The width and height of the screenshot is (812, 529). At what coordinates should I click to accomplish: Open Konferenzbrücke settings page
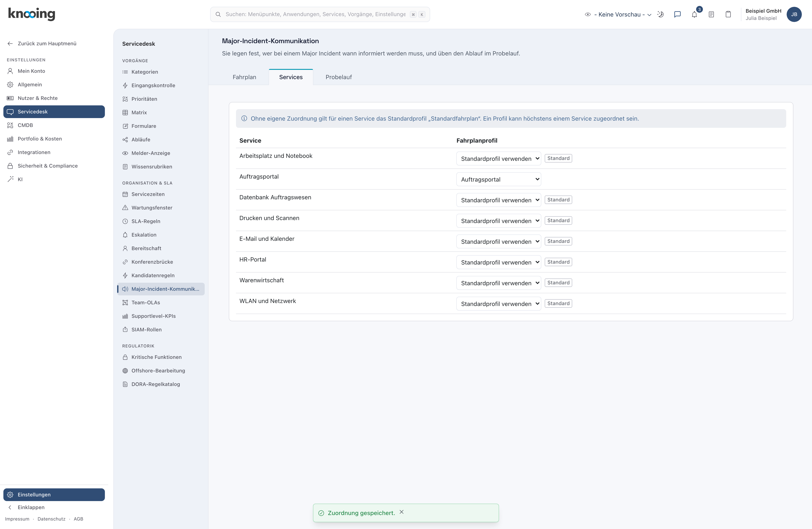pyautogui.click(x=161, y=262)
